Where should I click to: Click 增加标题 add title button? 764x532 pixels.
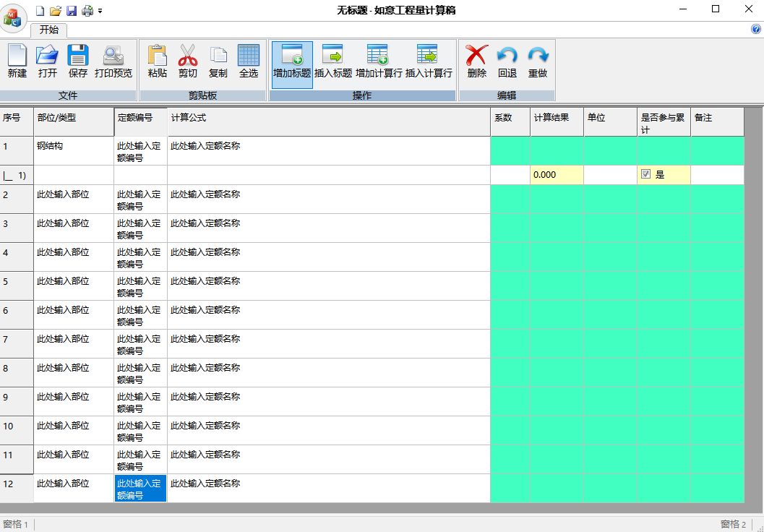tap(292, 65)
